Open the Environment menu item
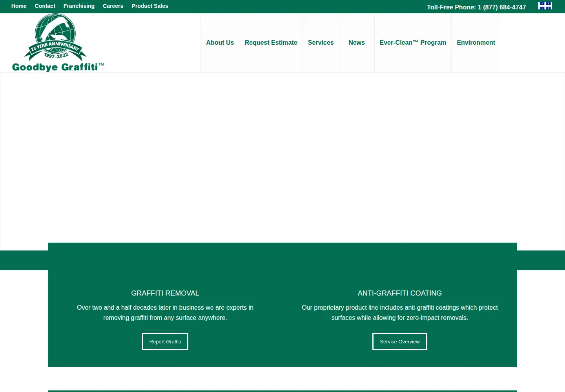The image size is (565, 392). [476, 43]
